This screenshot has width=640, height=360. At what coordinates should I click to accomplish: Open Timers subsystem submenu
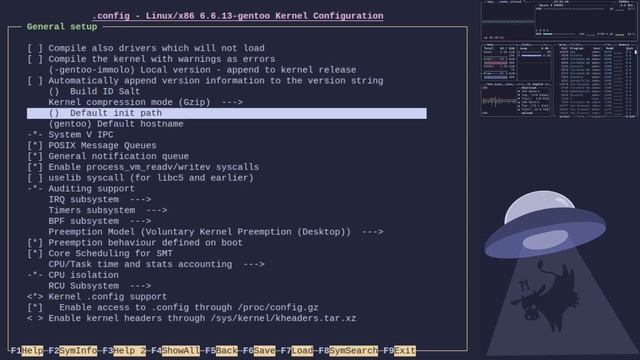[108, 211]
